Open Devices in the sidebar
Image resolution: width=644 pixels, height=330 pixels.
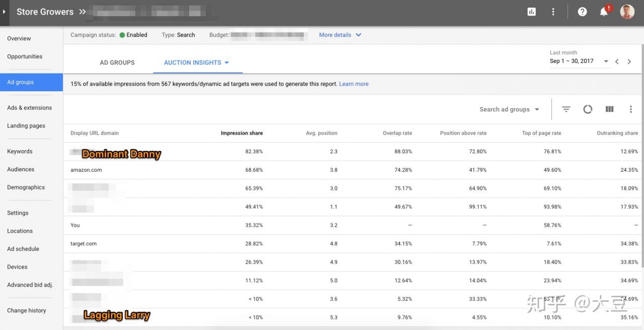[x=17, y=267]
